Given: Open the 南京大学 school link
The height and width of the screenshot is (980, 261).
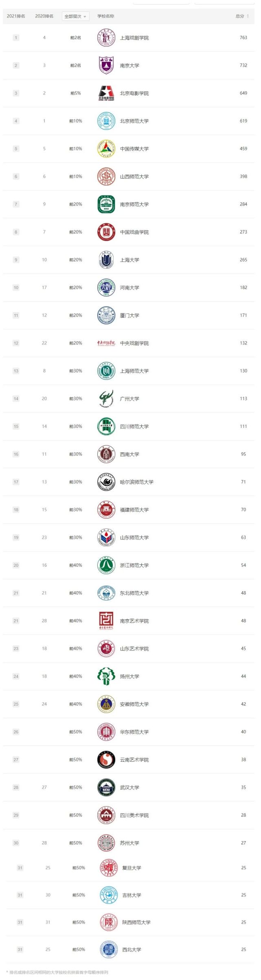Looking at the screenshot, I should coord(129,66).
